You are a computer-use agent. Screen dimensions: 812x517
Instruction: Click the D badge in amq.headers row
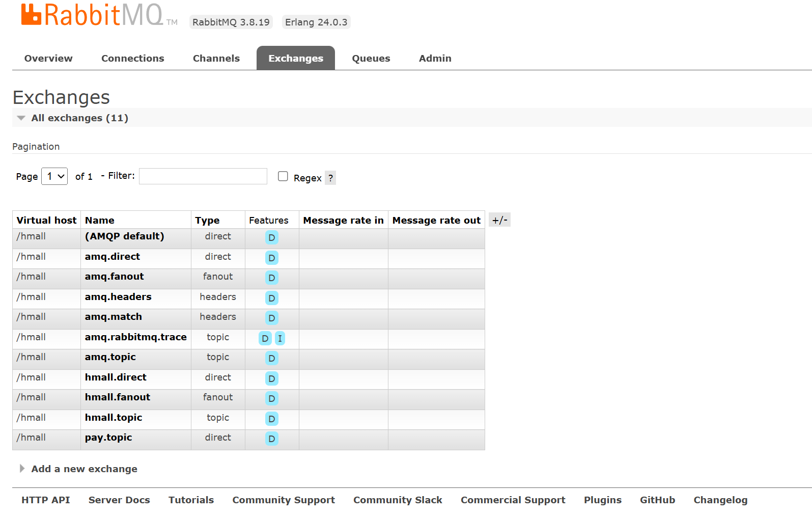(x=272, y=298)
